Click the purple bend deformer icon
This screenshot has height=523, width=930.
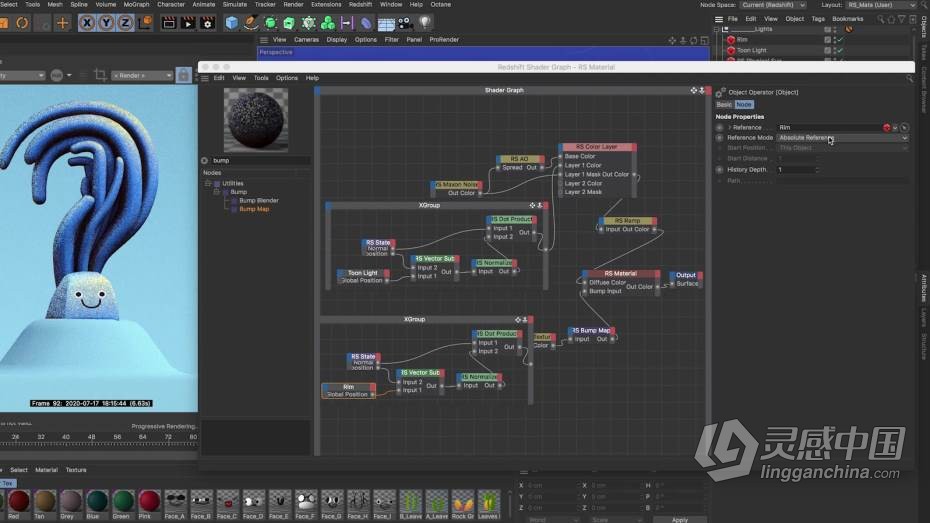(366, 23)
